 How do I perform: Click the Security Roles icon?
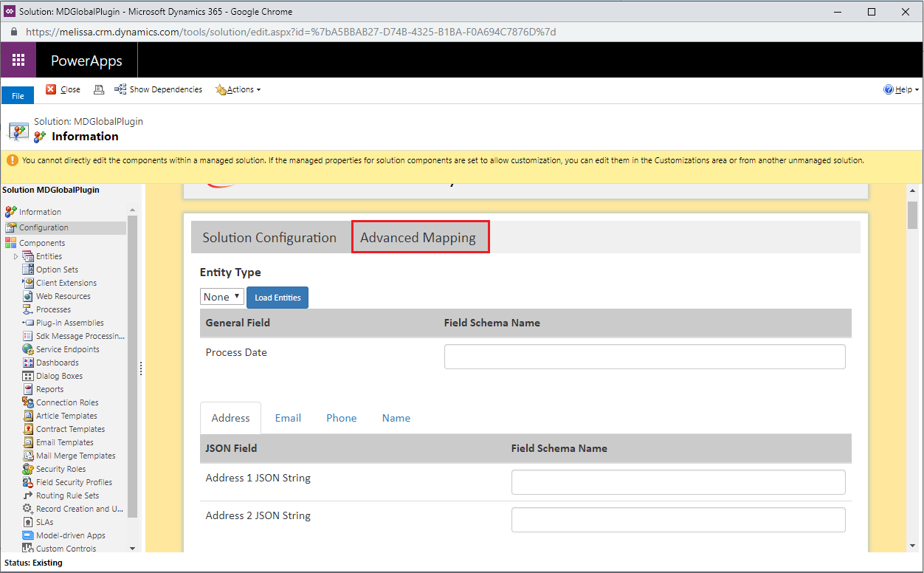point(28,469)
